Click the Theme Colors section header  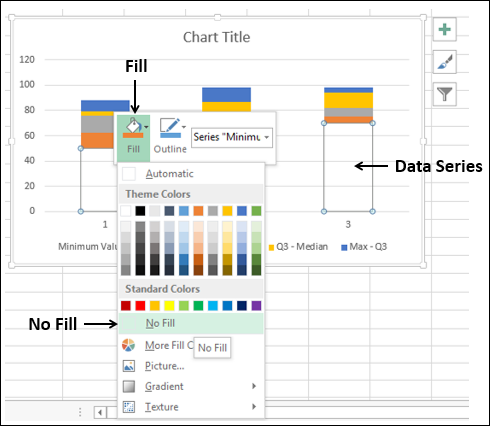191,194
